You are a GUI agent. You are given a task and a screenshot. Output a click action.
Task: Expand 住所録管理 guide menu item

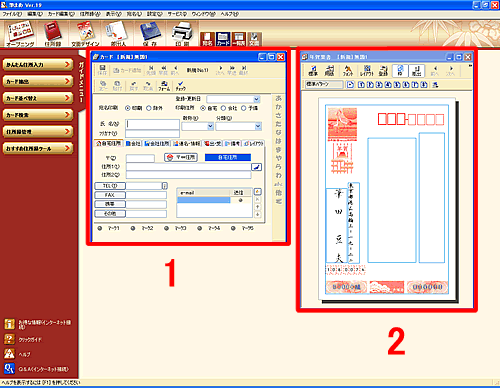point(38,131)
